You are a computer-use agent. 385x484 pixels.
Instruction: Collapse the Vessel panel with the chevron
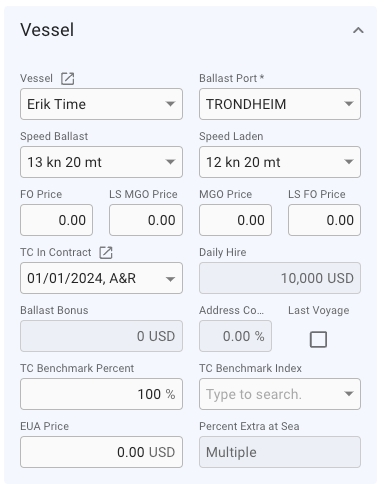click(358, 30)
